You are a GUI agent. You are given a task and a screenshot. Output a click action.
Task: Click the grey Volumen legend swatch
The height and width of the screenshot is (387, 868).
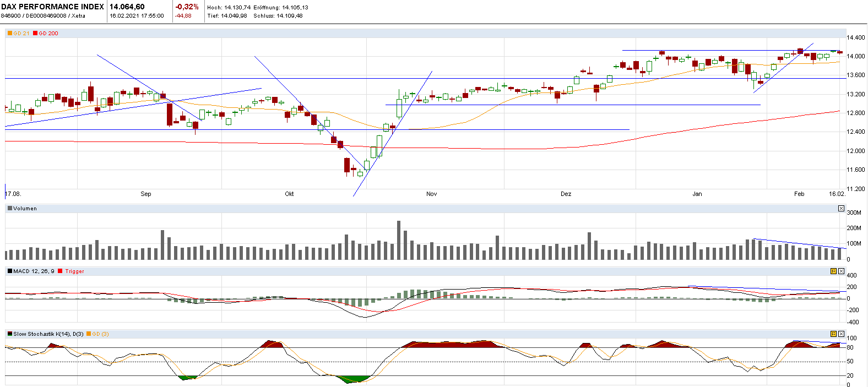10,208
